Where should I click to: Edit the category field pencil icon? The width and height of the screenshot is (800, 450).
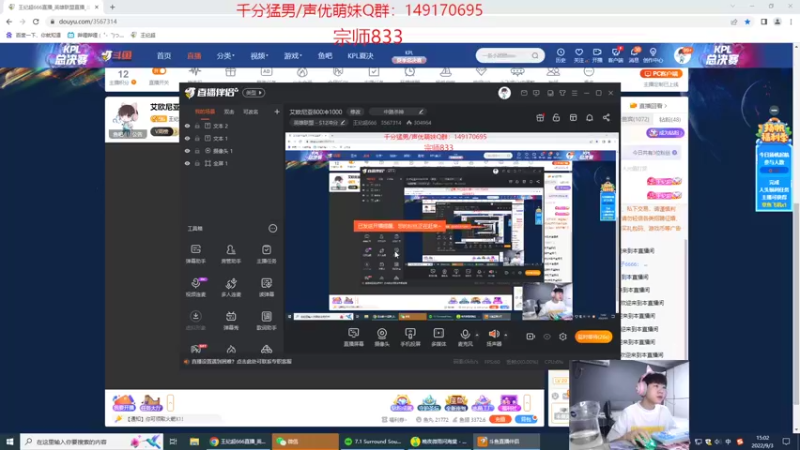[343, 123]
